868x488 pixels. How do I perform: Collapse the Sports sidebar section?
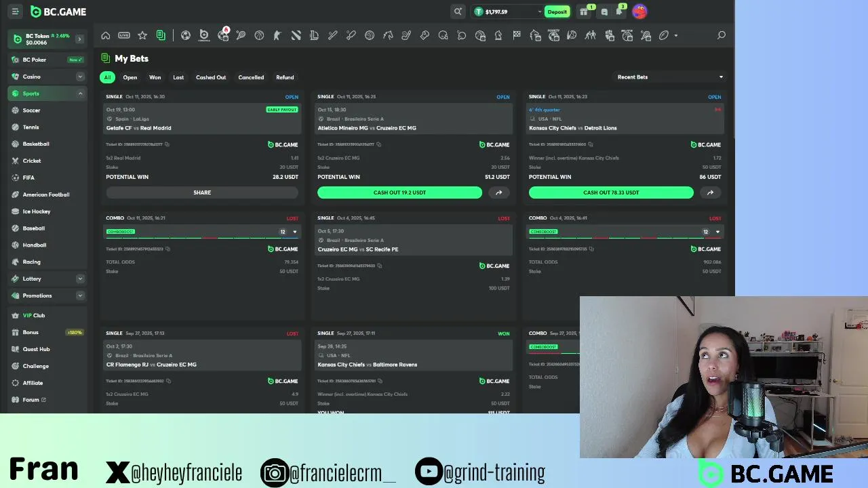(x=80, y=94)
